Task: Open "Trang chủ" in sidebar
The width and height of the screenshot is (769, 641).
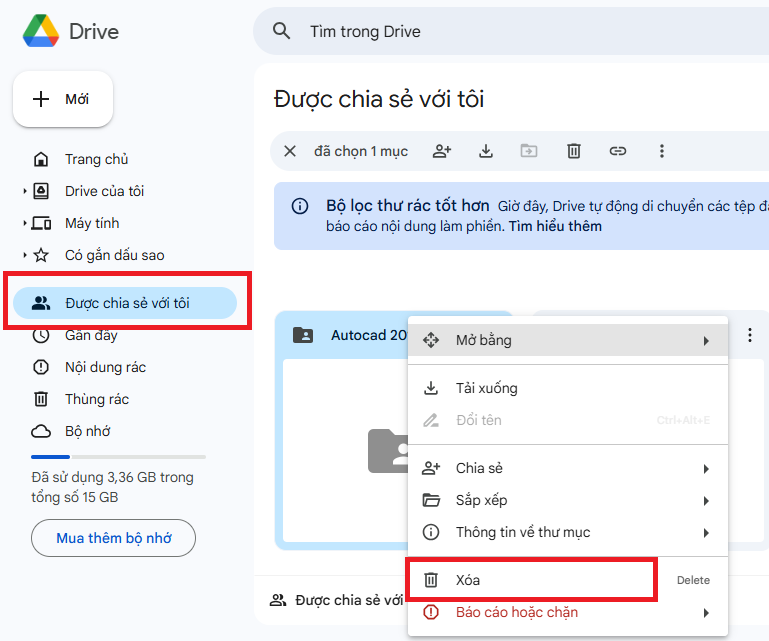Action: (96, 159)
